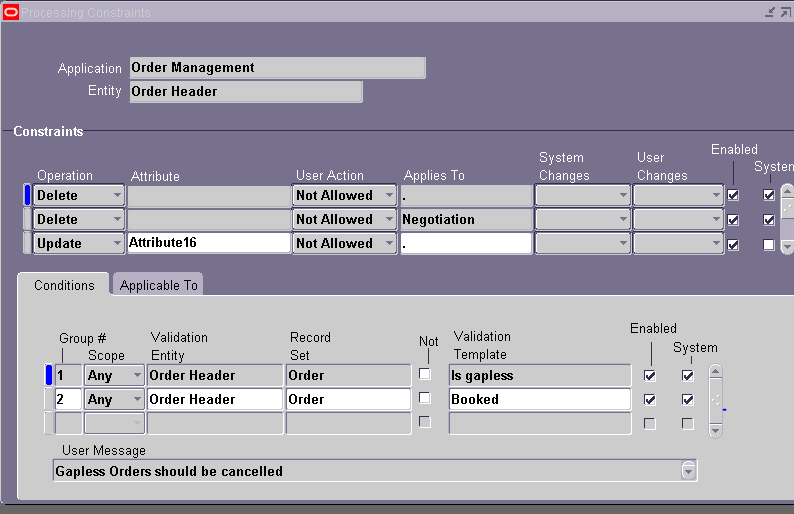
Task: Open User Changes dropdown in first constraint row
Action: [678, 195]
